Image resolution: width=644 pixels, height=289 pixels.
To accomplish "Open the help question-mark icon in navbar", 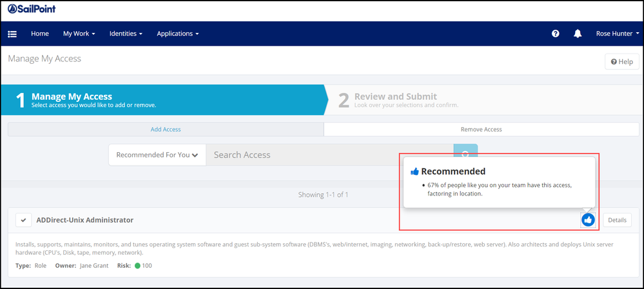I will click(555, 34).
